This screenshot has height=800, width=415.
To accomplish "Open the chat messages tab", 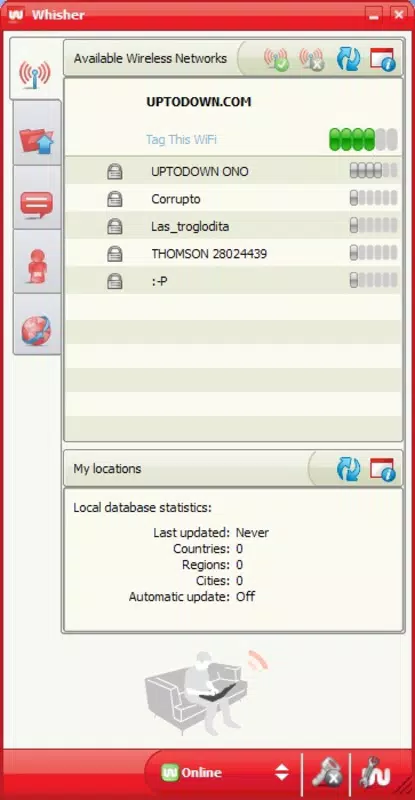I will pos(37,197).
